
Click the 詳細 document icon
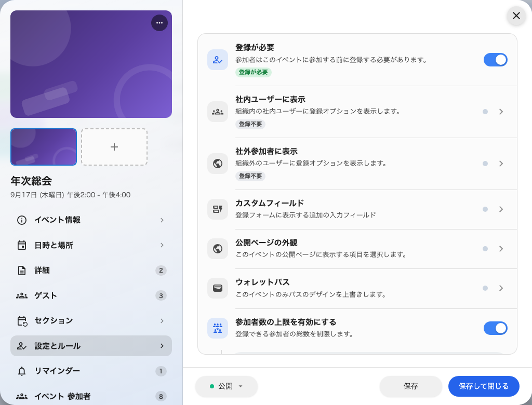tap(22, 271)
